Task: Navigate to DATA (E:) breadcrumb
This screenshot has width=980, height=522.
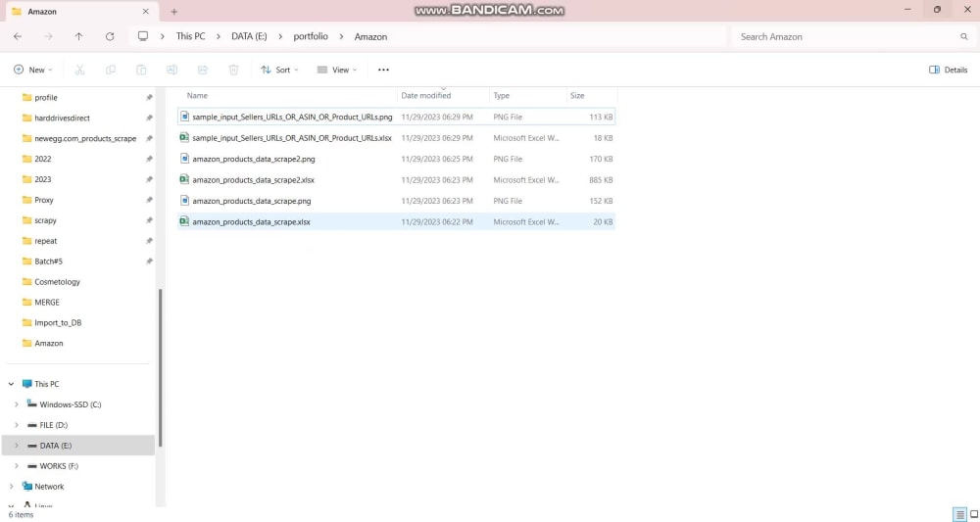Action: pyautogui.click(x=249, y=36)
